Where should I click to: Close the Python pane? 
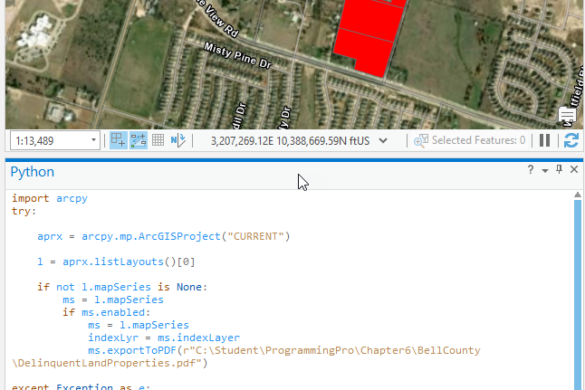pos(574,169)
